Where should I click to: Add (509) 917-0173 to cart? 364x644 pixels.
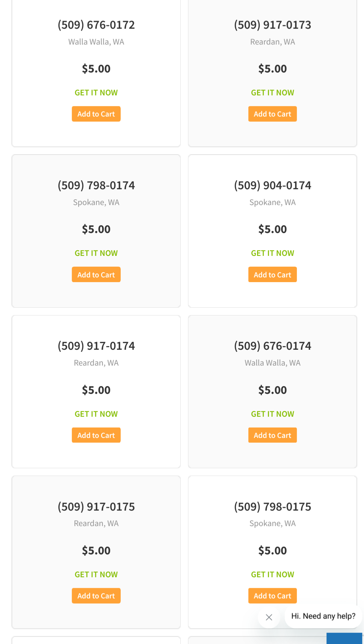[x=272, y=114]
